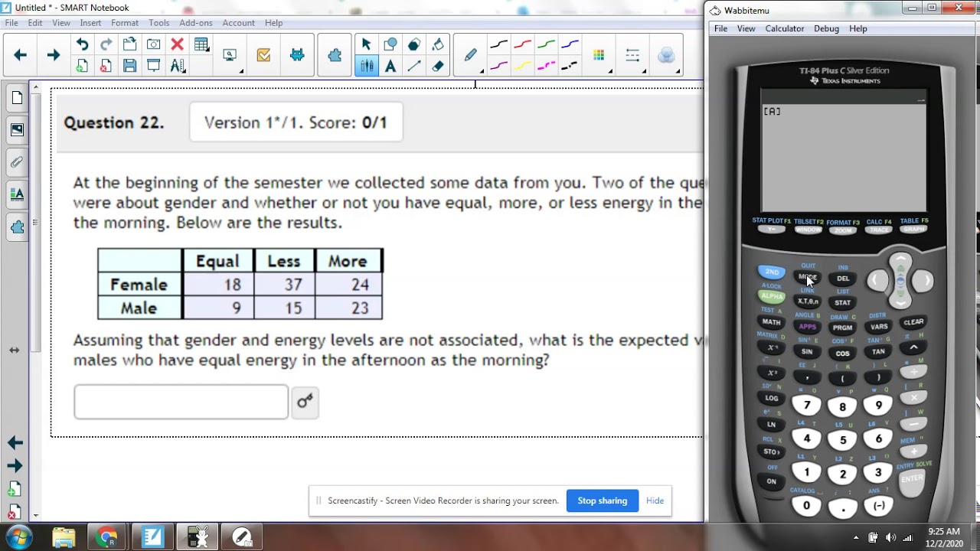980x551 pixels.
Task: Choose the black pen line style
Action: click(x=498, y=45)
